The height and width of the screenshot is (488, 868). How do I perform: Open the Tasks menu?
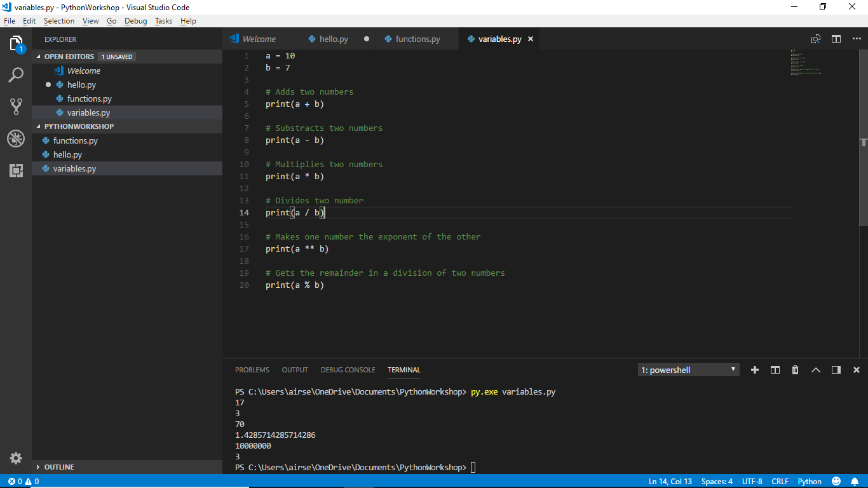(164, 21)
